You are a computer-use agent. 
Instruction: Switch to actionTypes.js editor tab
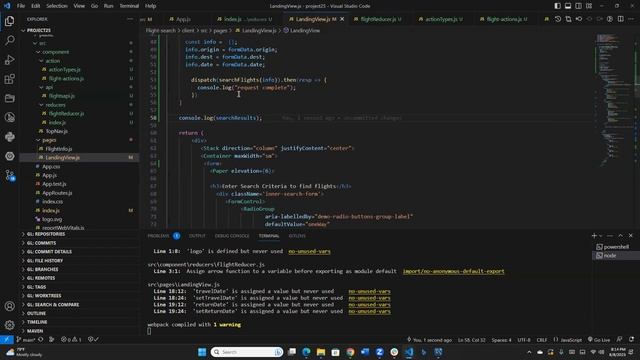tap(441, 19)
